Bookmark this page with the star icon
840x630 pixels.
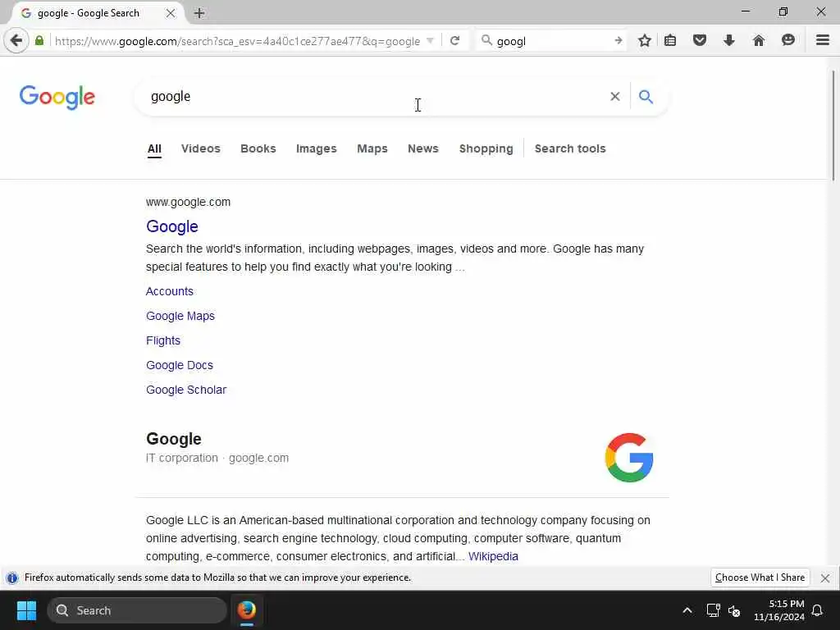point(645,41)
